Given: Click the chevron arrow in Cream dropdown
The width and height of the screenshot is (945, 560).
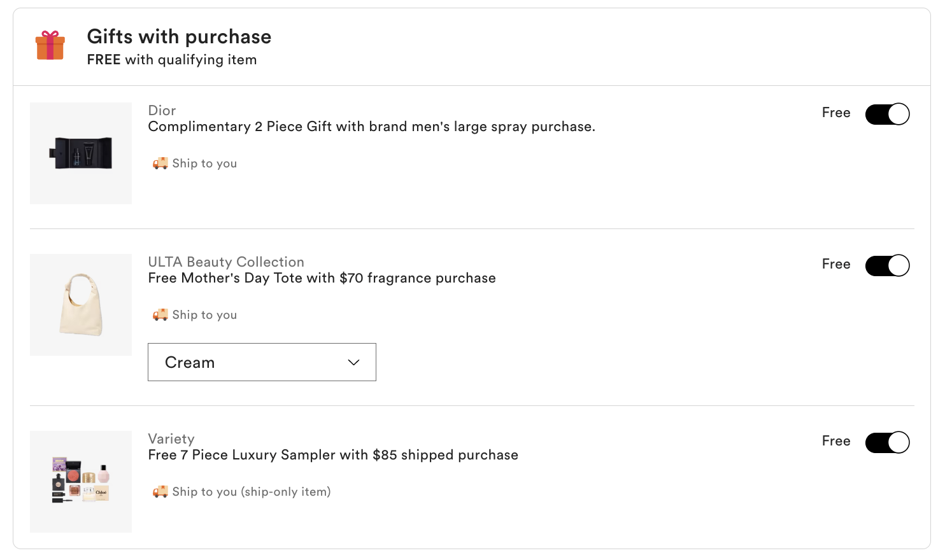Looking at the screenshot, I should click(x=354, y=363).
